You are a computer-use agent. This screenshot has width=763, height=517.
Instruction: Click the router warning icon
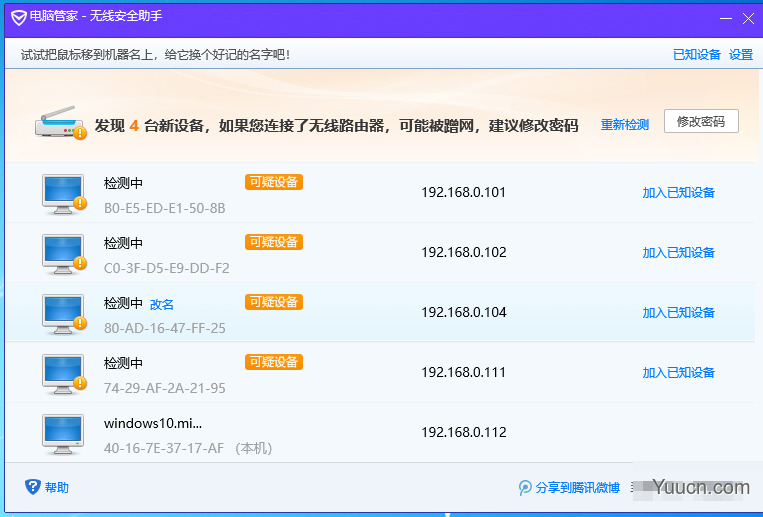[x=61, y=123]
